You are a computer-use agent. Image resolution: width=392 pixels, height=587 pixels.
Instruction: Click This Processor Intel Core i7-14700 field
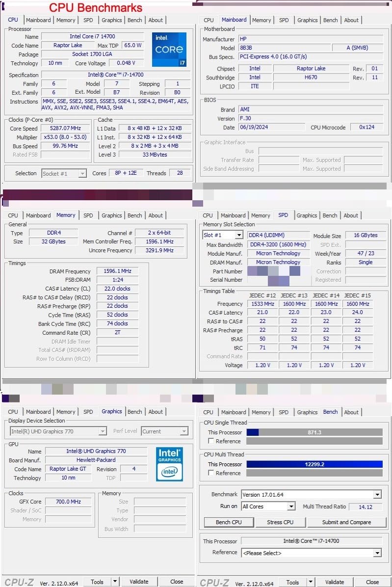(311, 541)
